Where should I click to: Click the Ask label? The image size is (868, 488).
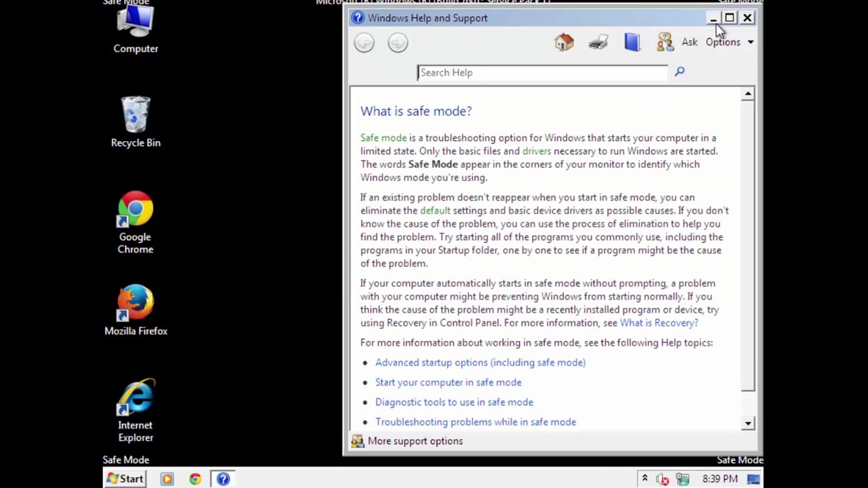[690, 42]
